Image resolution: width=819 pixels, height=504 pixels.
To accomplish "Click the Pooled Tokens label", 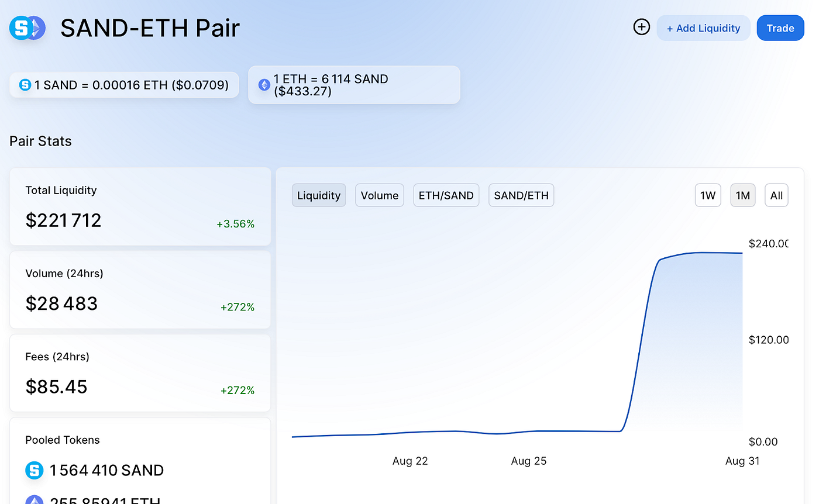I will (x=63, y=440).
